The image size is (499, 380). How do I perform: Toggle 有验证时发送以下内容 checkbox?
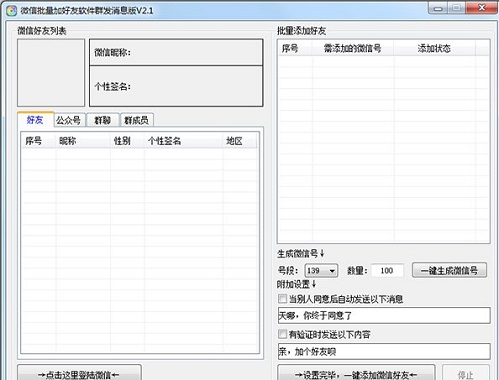[282, 334]
